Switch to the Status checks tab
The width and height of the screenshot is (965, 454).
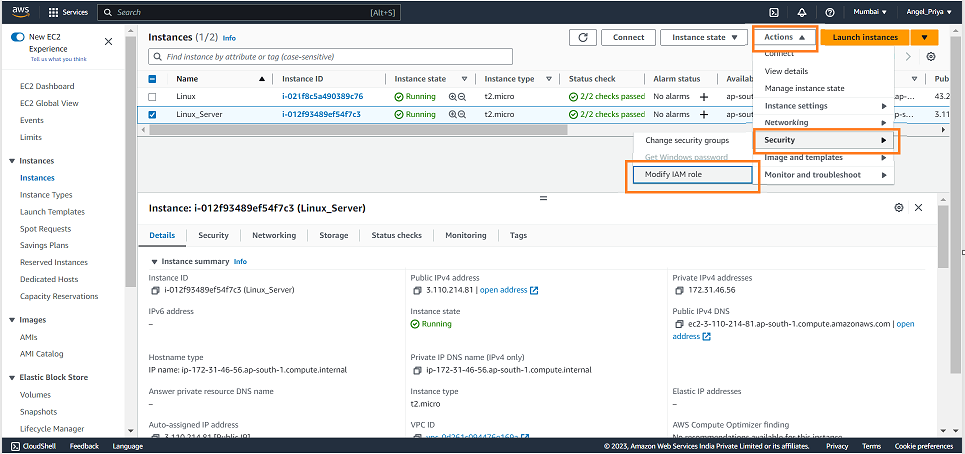tap(396, 235)
